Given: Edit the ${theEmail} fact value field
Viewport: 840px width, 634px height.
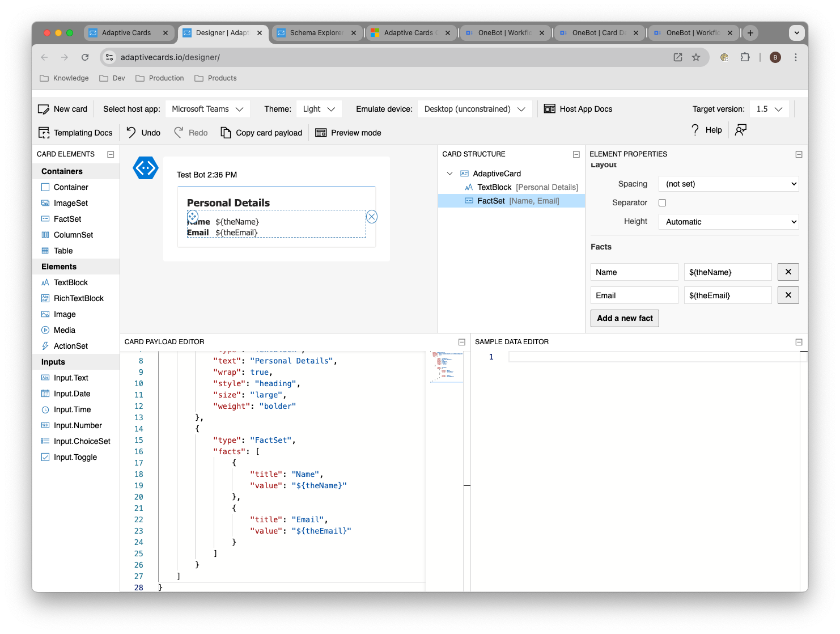Looking at the screenshot, I should (728, 295).
